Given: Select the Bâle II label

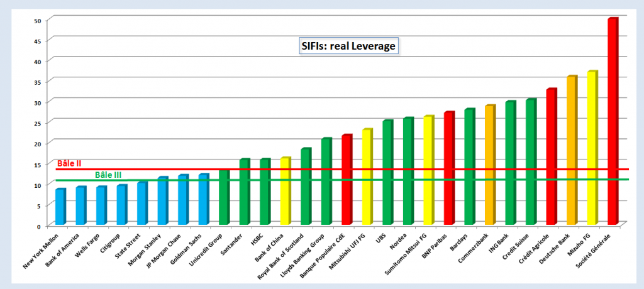Looking at the screenshot, I should pyautogui.click(x=69, y=163).
